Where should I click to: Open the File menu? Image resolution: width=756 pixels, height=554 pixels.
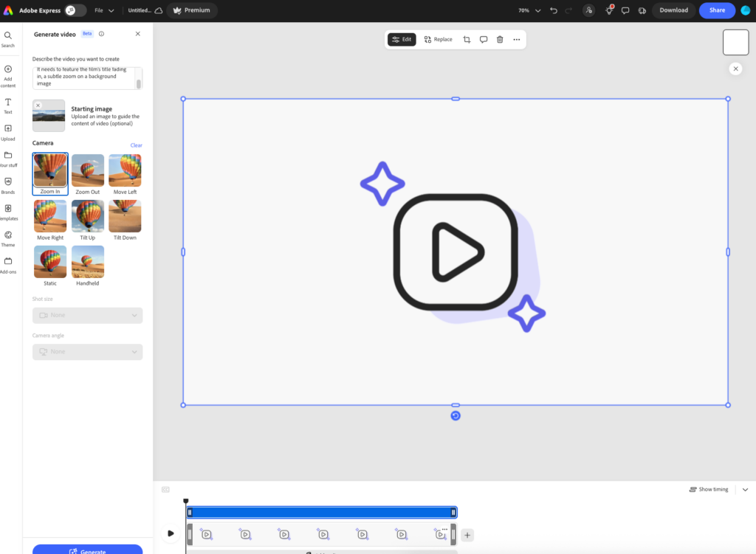pyautogui.click(x=103, y=10)
